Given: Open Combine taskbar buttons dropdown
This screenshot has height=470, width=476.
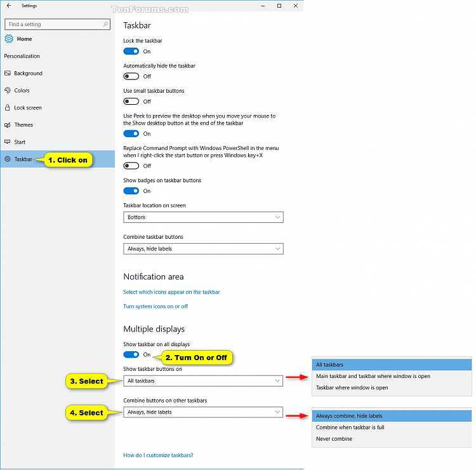Looking at the screenshot, I should (203, 249).
